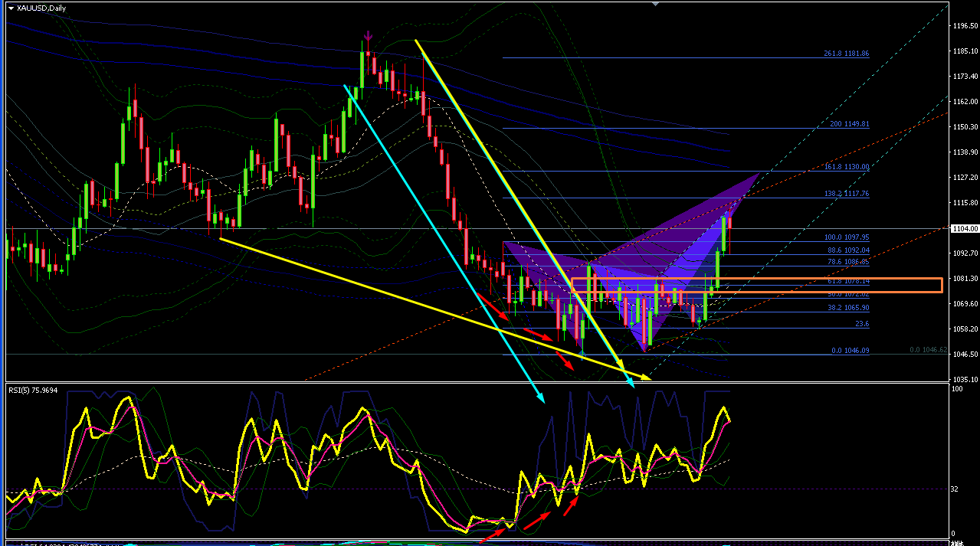Click the 1069.60 price scale value
Screen dimensions: 980x546
965,303
